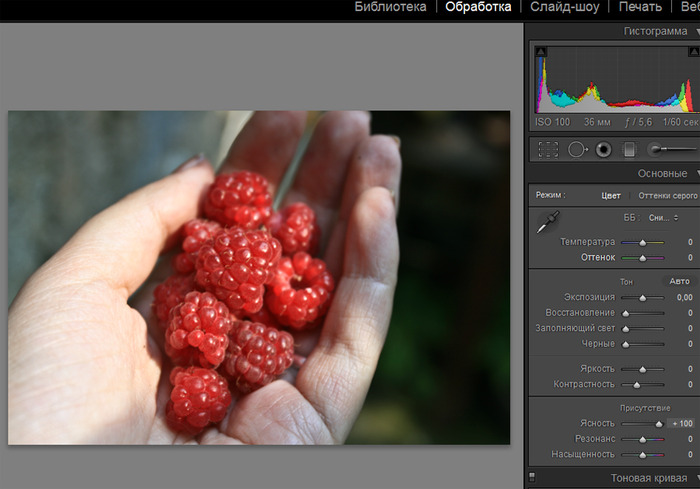700x489 pixels.
Task: Collapse the Гистограмма panel
Action: pos(697,31)
